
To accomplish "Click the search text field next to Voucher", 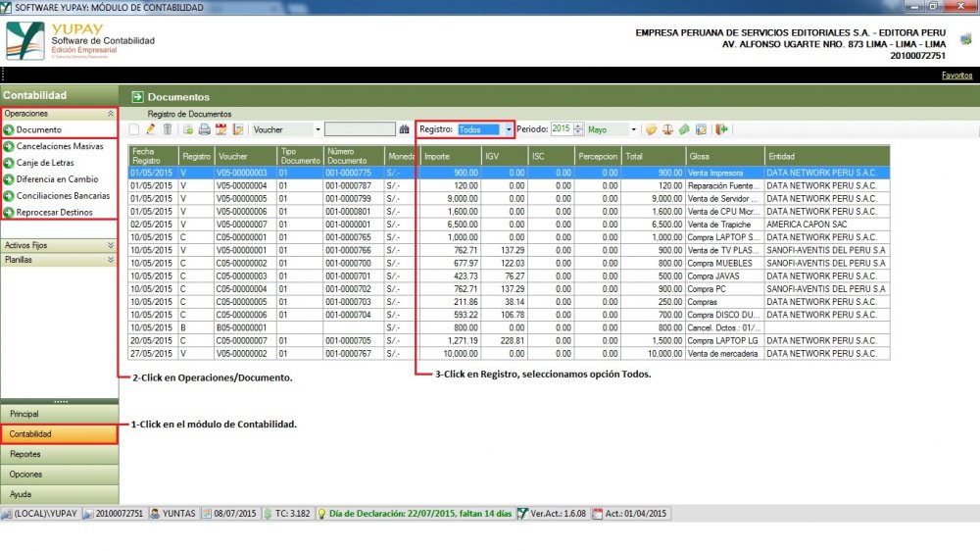I will [360, 129].
